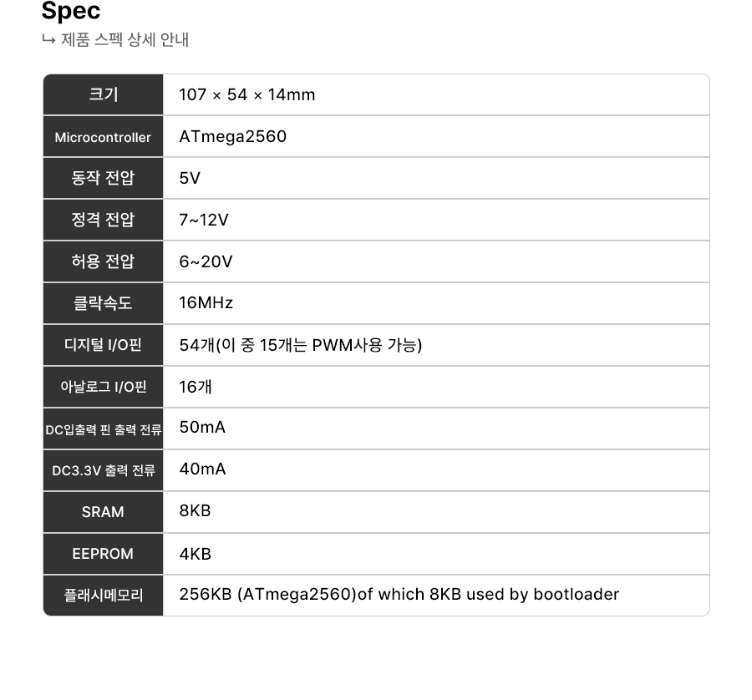This screenshot has width=752, height=700.
Task: Click the Spec heading
Action: tap(71, 12)
